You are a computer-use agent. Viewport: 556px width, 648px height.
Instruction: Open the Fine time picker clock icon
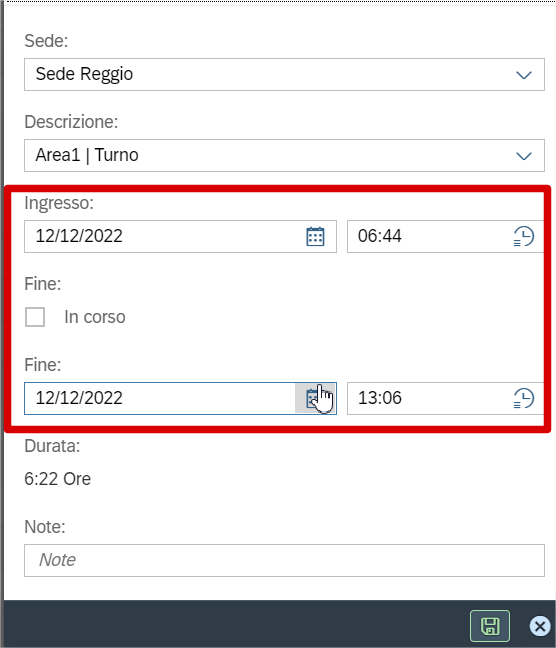click(x=524, y=398)
